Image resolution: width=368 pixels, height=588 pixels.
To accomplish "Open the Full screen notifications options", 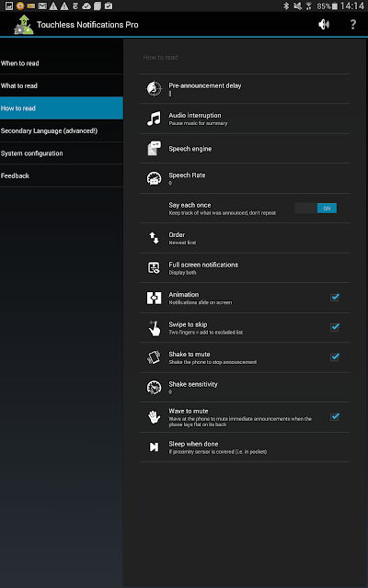I will (245, 267).
